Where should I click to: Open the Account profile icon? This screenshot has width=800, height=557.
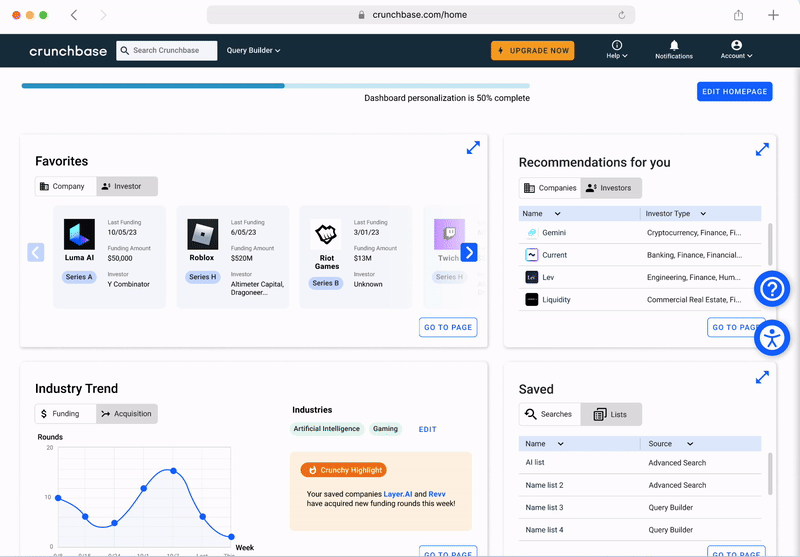point(736,49)
